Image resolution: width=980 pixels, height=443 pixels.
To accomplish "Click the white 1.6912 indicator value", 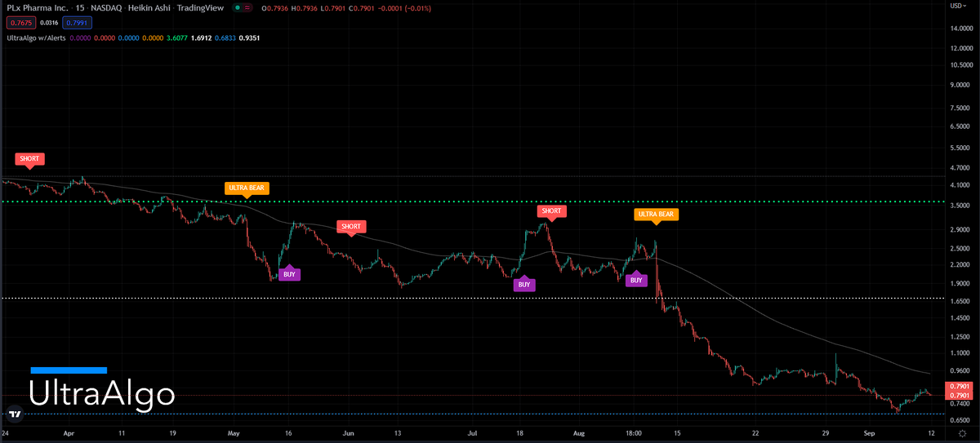I will [x=201, y=38].
